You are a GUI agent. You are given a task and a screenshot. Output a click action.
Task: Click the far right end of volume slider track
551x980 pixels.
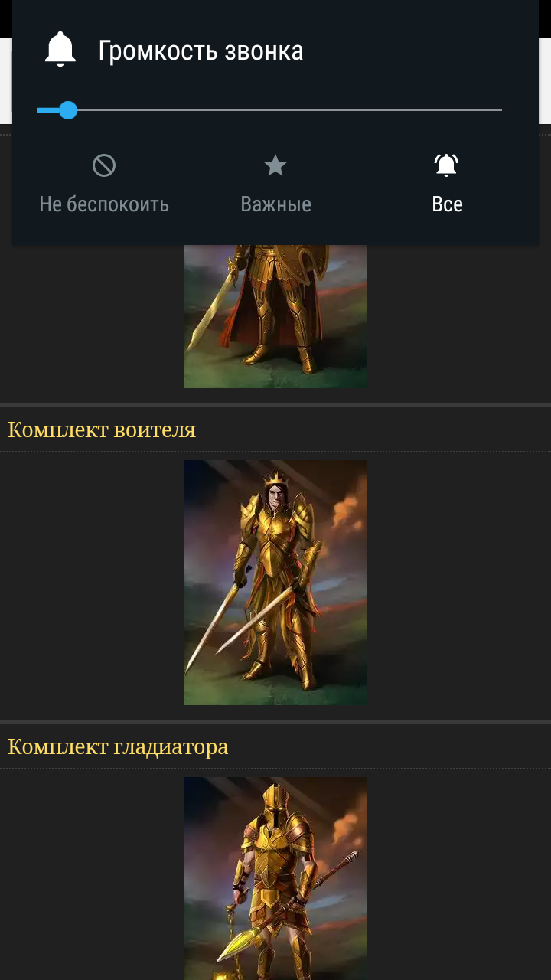tap(499, 110)
